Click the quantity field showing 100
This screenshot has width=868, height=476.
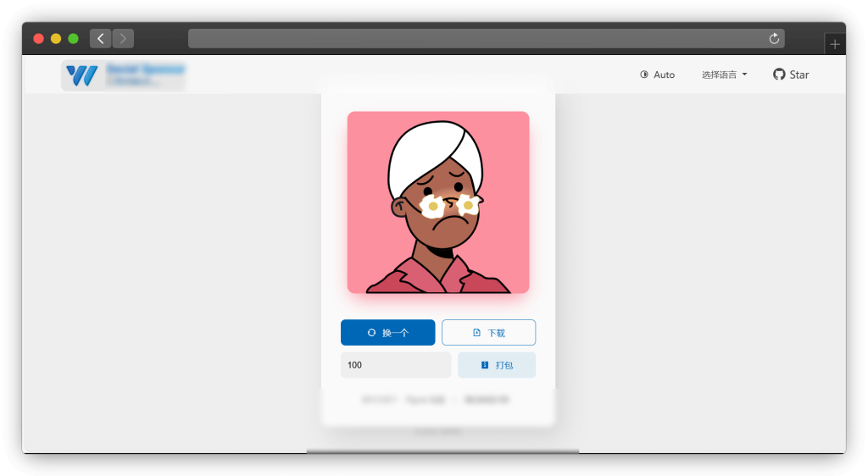pyautogui.click(x=395, y=365)
